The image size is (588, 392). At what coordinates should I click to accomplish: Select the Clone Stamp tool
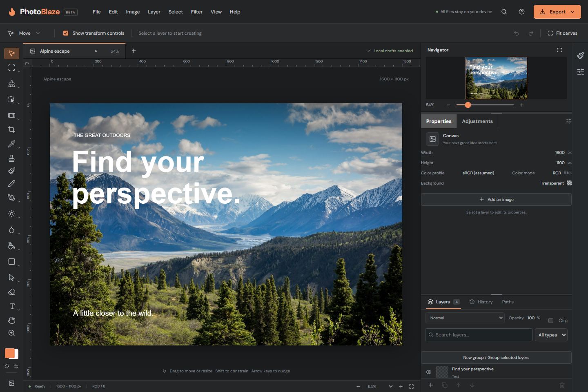11,158
